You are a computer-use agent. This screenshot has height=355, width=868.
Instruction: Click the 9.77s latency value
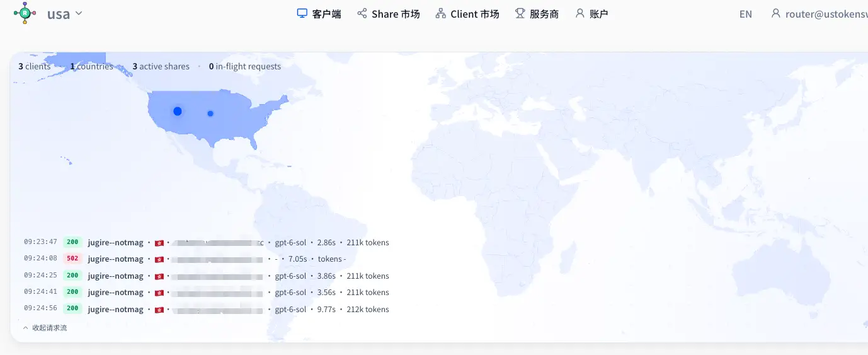(326, 309)
